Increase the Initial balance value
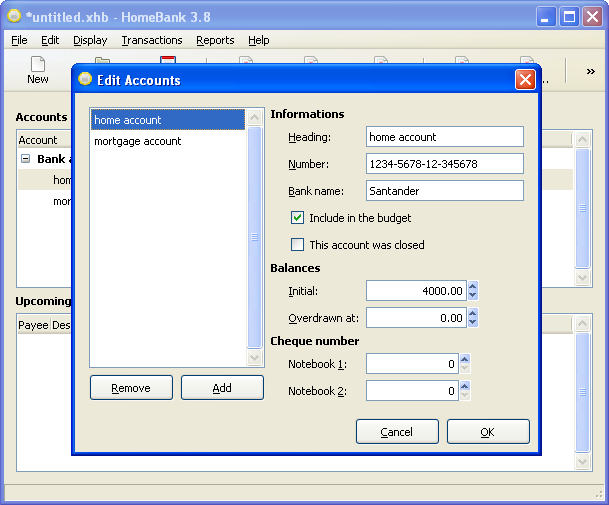 [x=473, y=287]
